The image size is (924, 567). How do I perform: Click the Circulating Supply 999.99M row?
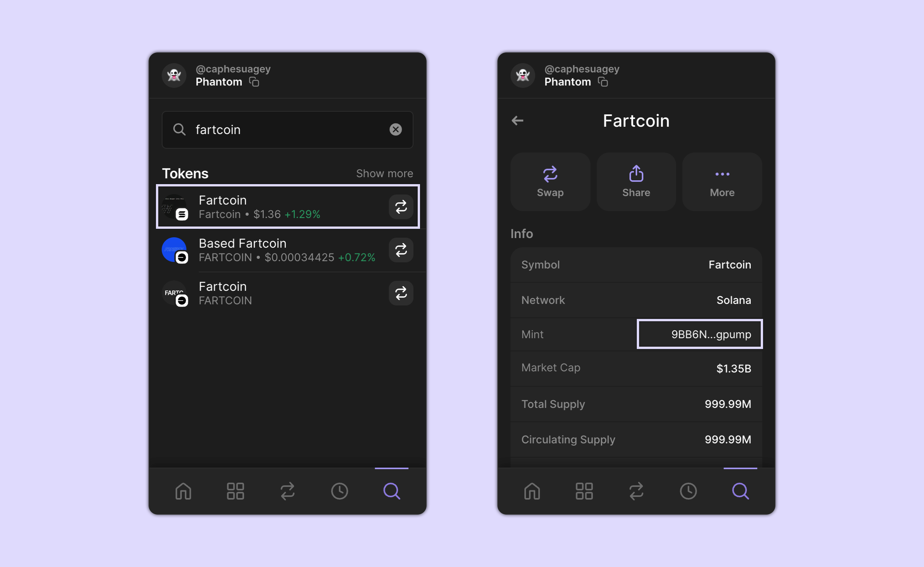[636, 440]
